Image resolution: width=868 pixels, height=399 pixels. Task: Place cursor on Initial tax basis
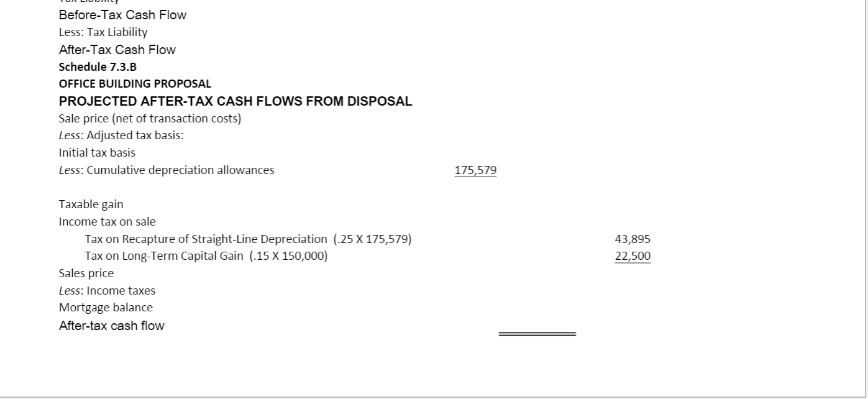pyautogui.click(x=97, y=152)
